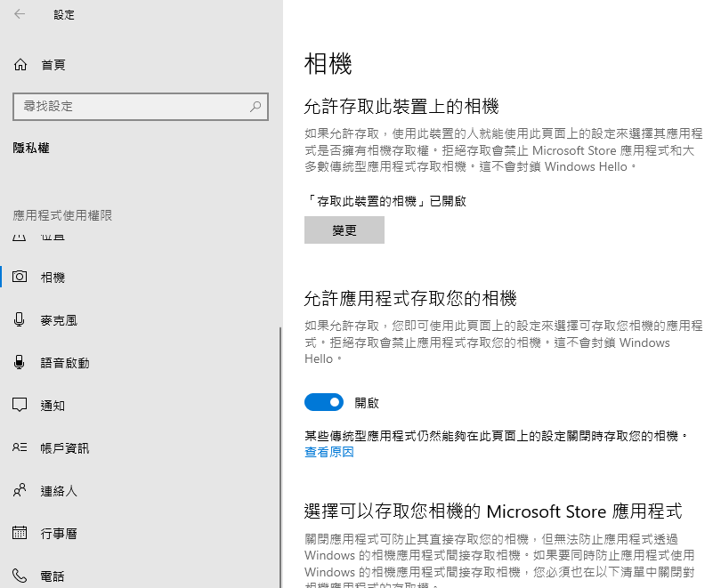Click the search magnifier icon
The width and height of the screenshot is (721, 588).
coord(255,107)
